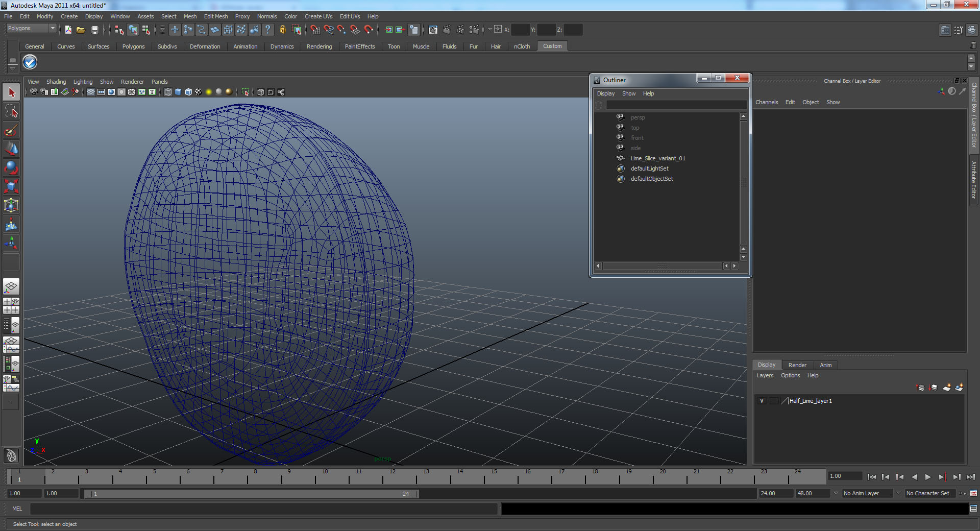980x531 pixels.
Task: Select the Lasso tool in the toolbox
Action: tap(11, 111)
